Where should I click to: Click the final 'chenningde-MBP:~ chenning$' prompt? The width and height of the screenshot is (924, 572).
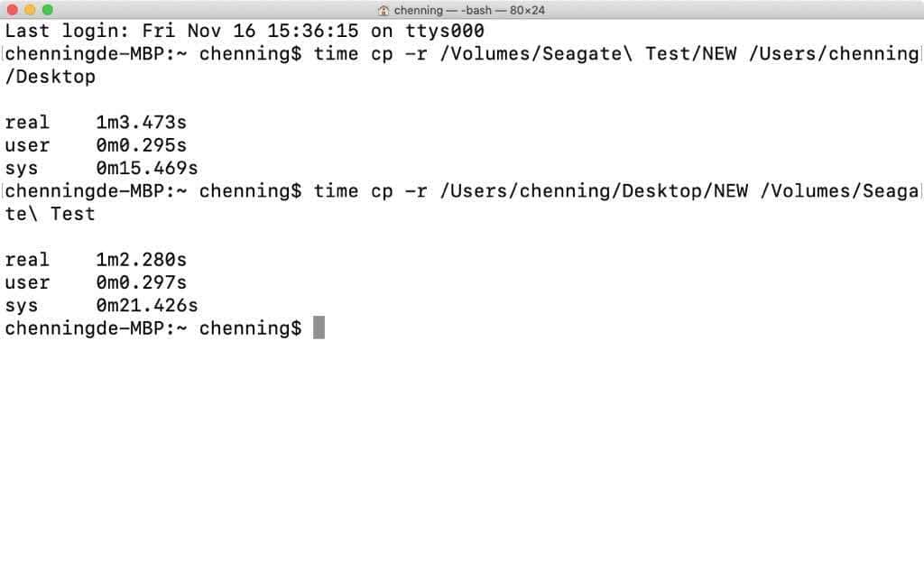tap(152, 328)
